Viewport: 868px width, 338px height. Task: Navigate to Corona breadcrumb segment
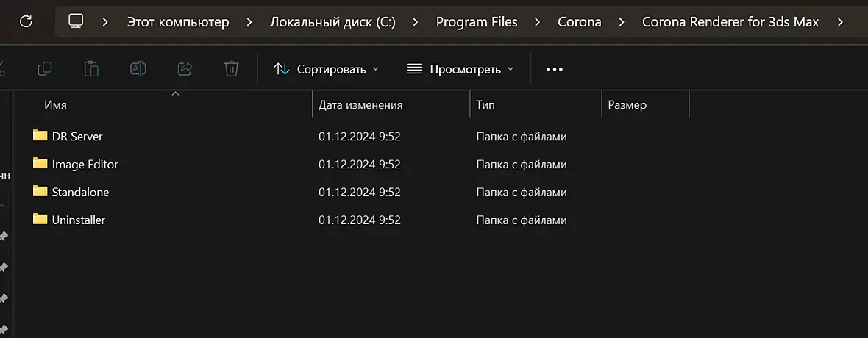tap(580, 22)
